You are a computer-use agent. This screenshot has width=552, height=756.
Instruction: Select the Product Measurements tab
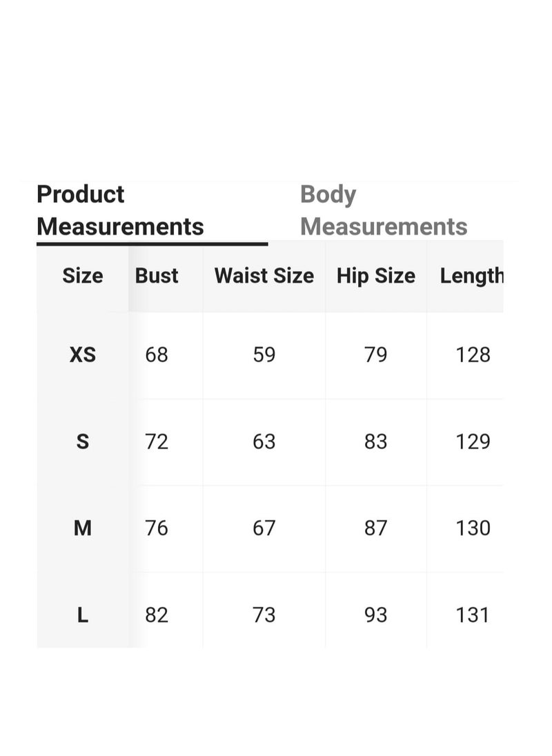point(121,210)
